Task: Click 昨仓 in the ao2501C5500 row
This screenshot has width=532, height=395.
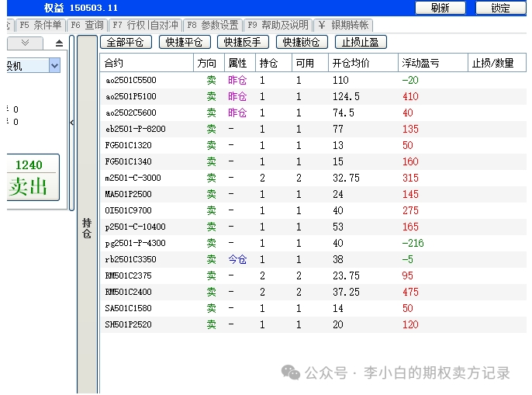Action: [x=237, y=80]
